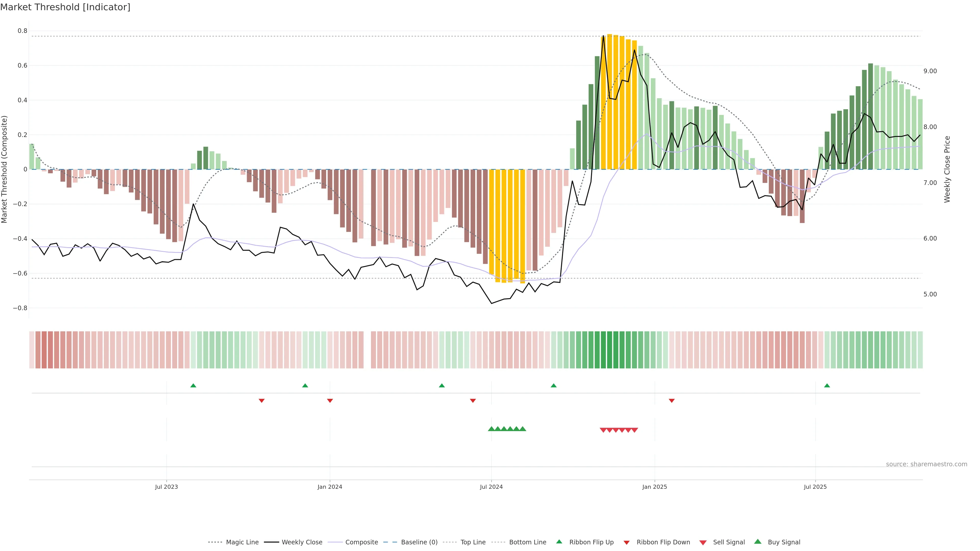This screenshot has width=980, height=551.
Task: Toggle the Top Line legend entry
Action: (473, 542)
